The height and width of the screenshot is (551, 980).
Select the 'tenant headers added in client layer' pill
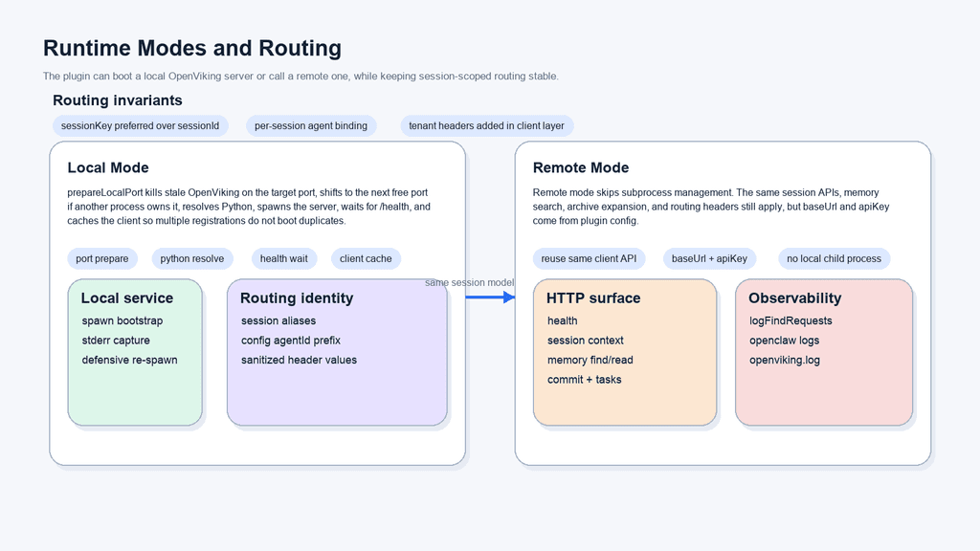pyautogui.click(x=486, y=125)
